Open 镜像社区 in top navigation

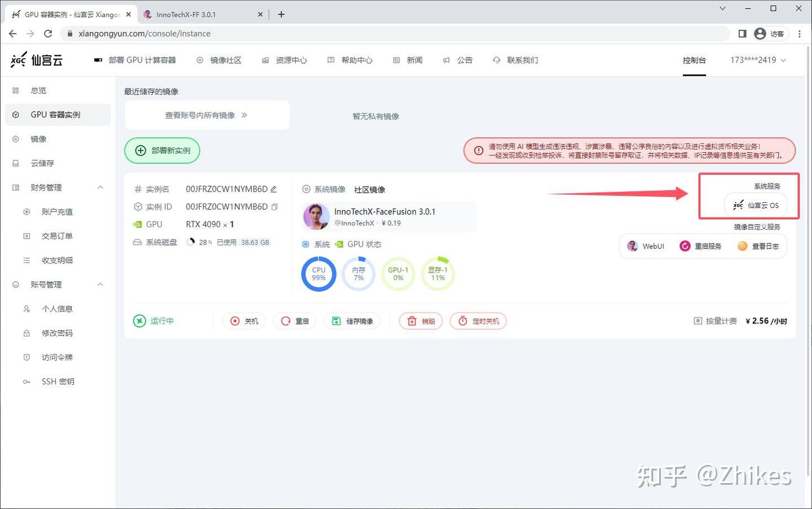click(x=219, y=60)
